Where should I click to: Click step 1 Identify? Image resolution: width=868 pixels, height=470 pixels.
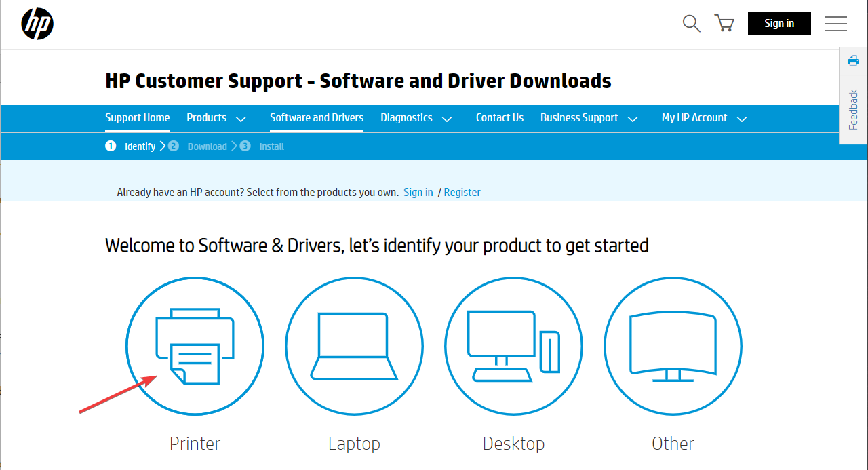tap(131, 146)
